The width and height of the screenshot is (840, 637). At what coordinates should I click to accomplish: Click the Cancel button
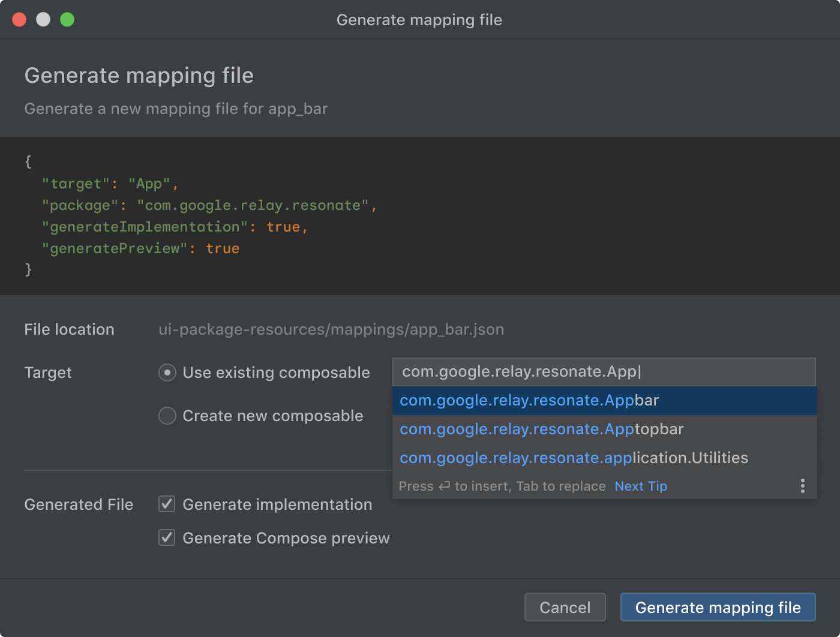click(x=565, y=607)
